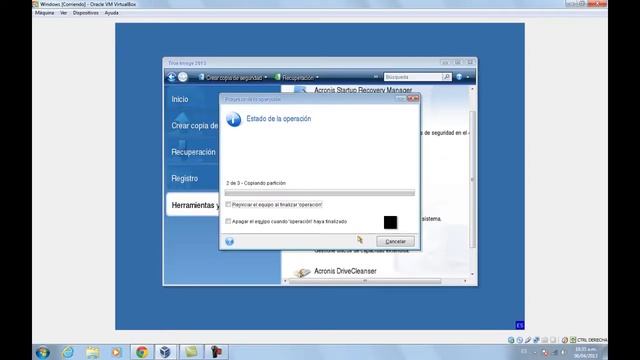Click the green Recuperación toolbar icon
The height and width of the screenshot is (360, 640).
click(x=277, y=77)
